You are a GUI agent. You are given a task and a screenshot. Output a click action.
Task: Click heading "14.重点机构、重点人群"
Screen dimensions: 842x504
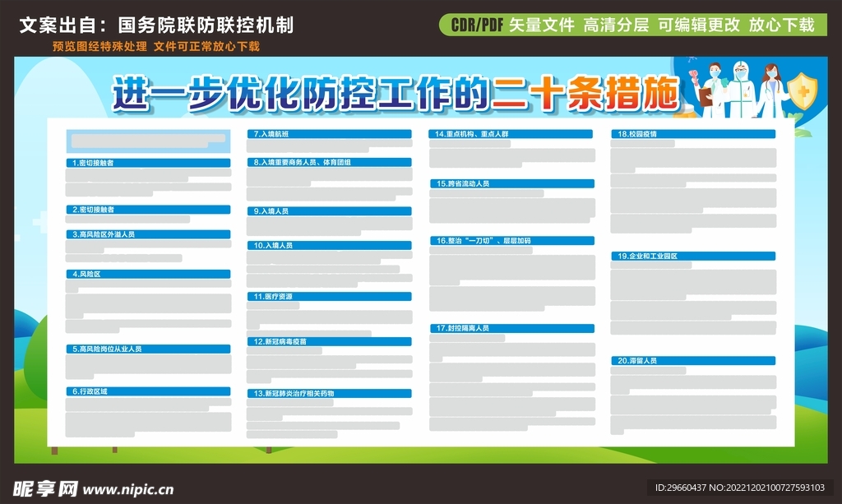pyautogui.click(x=511, y=134)
